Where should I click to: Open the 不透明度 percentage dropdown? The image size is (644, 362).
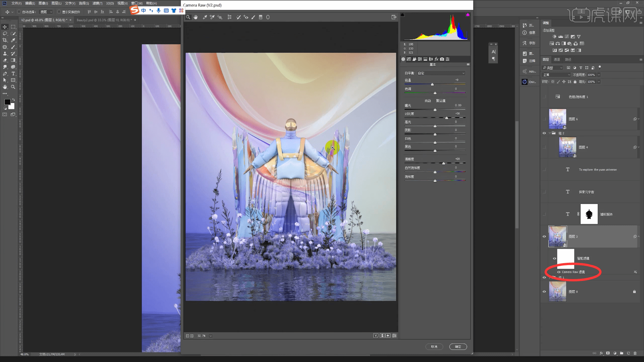click(x=598, y=75)
